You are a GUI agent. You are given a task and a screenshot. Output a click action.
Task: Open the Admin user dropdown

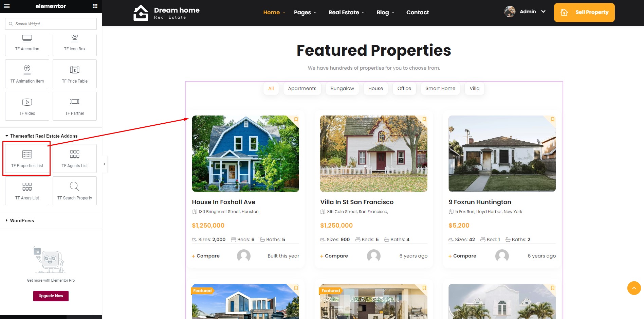[525, 12]
